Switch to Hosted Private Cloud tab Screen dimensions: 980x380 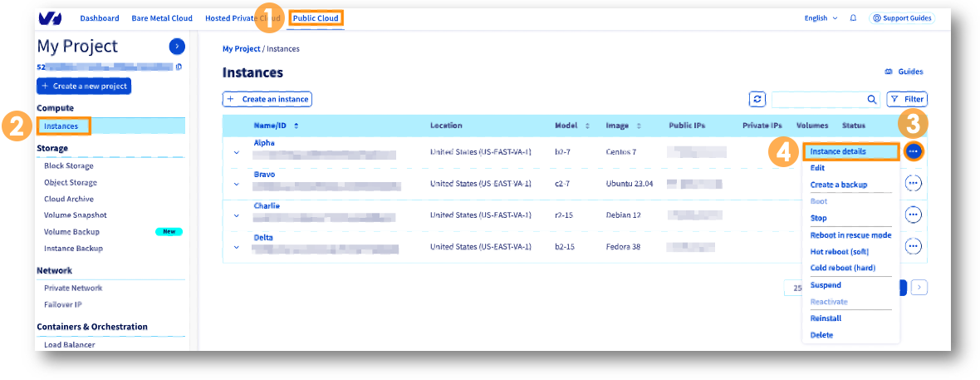(x=243, y=18)
